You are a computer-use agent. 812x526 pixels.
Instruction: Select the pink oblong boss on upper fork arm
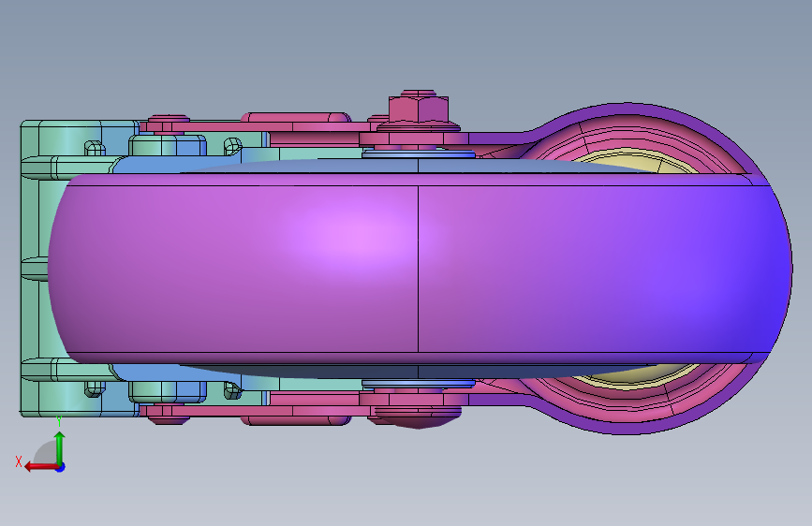click(x=296, y=118)
